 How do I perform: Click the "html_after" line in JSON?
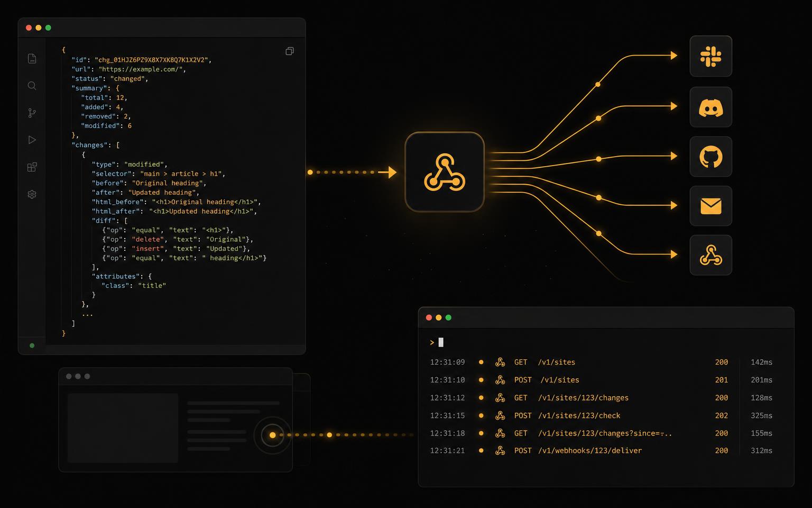174,211
